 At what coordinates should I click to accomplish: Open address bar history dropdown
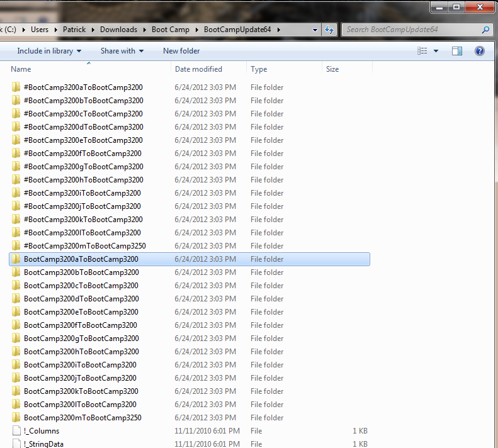(x=315, y=30)
